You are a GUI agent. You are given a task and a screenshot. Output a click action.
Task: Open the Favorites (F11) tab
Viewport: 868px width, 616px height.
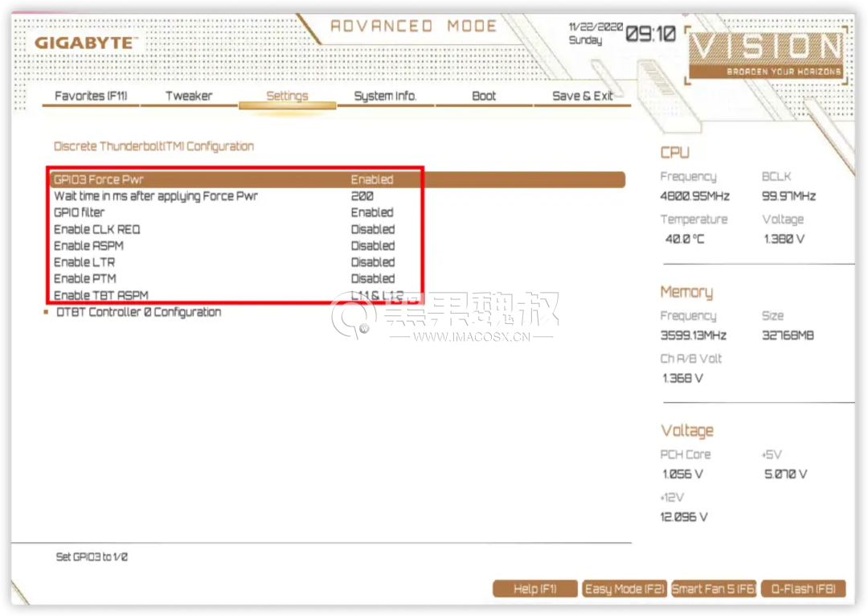91,96
